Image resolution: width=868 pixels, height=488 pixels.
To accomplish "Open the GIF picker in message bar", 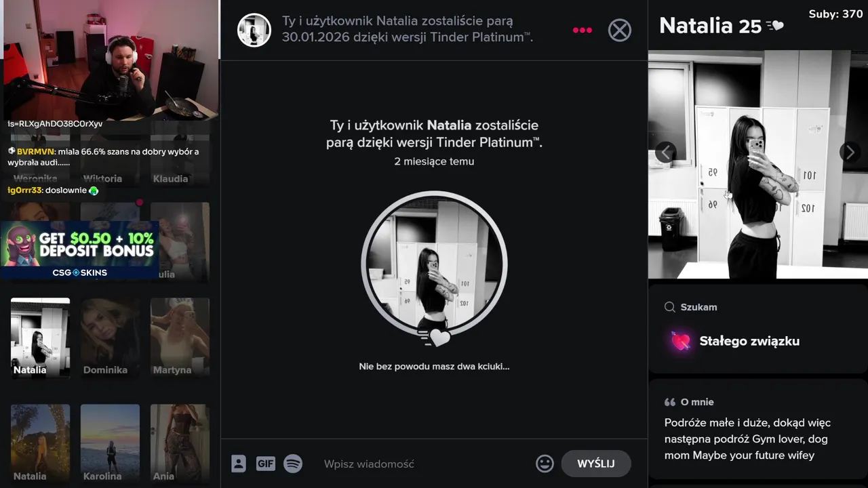I will click(266, 464).
